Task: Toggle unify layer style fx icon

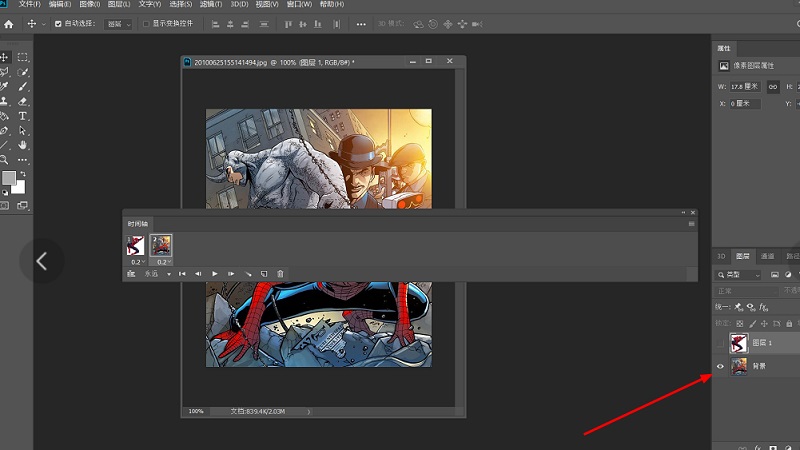Action: (x=763, y=307)
